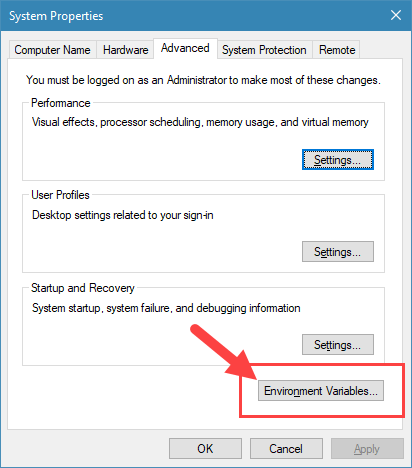Click the greyed-out Apply button
This screenshot has width=412, height=468.
click(x=367, y=449)
